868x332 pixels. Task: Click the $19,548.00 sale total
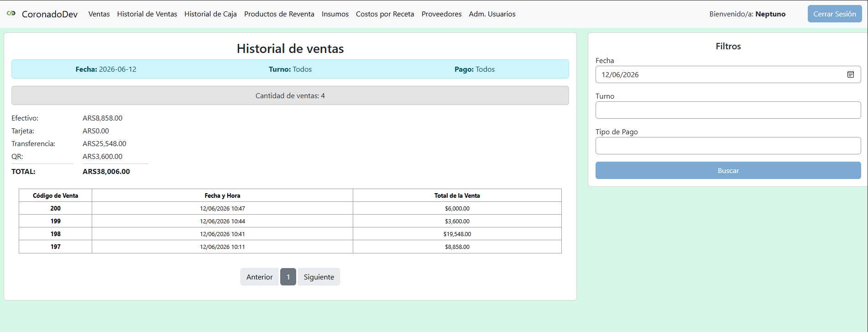(457, 234)
